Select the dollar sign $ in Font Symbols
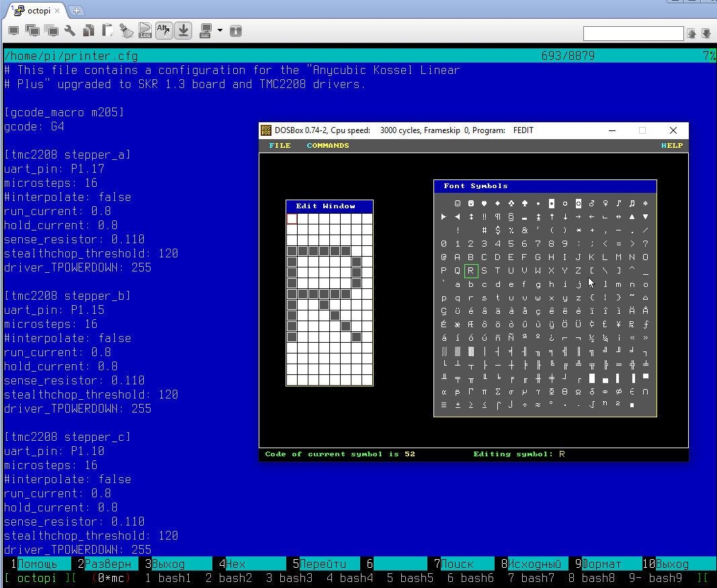717x588 pixels. 497,230
